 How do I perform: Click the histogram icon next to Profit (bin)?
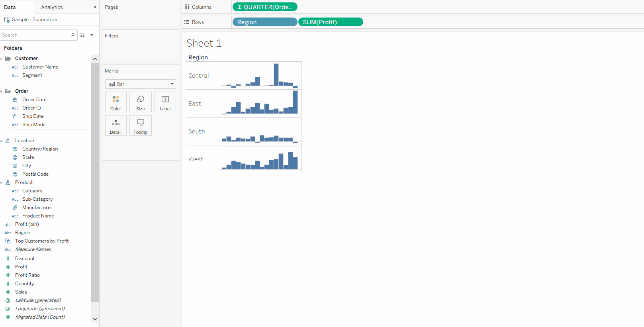click(8, 224)
